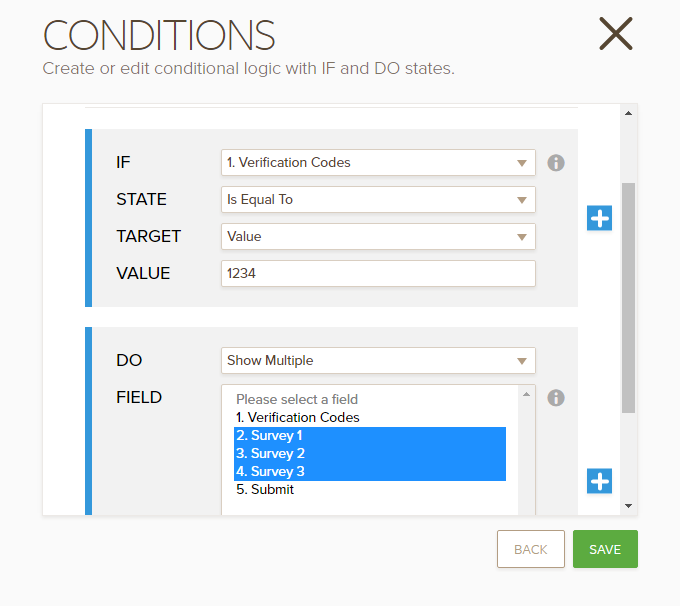
Task: Click 'Please select a field' placeholder option
Action: click(297, 399)
